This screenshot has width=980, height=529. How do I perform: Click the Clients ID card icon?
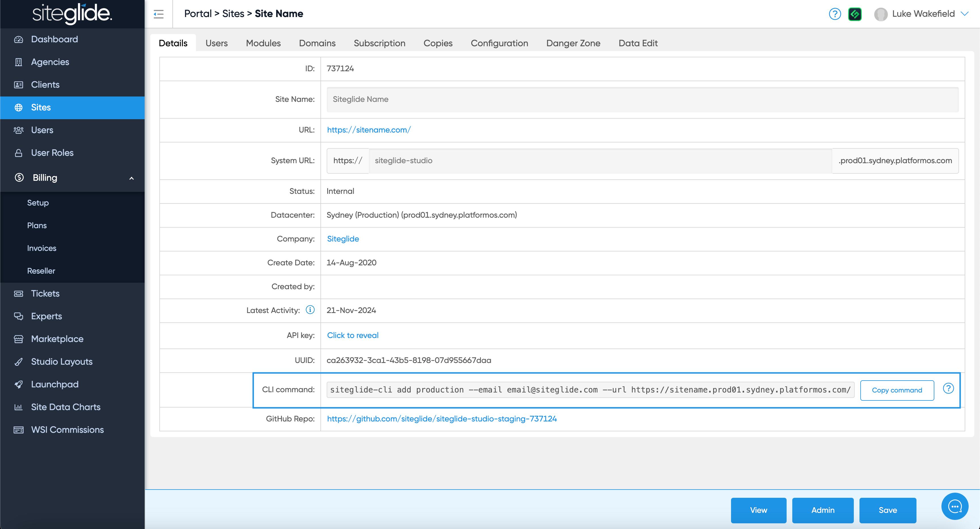point(18,85)
